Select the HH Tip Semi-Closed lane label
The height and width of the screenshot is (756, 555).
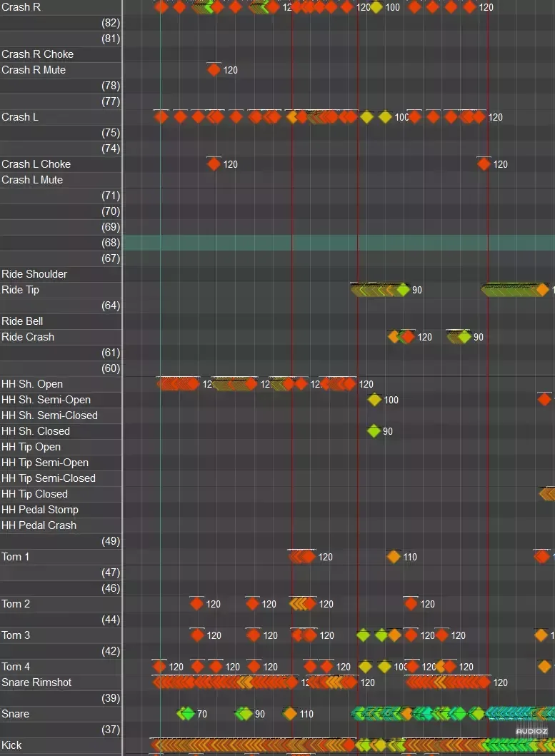(49, 478)
